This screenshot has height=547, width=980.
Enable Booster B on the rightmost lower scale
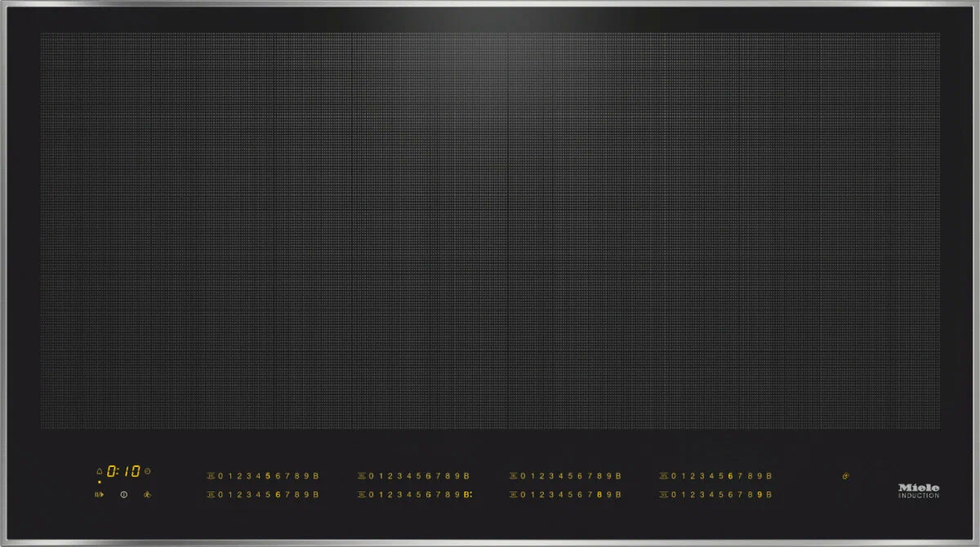click(769, 495)
